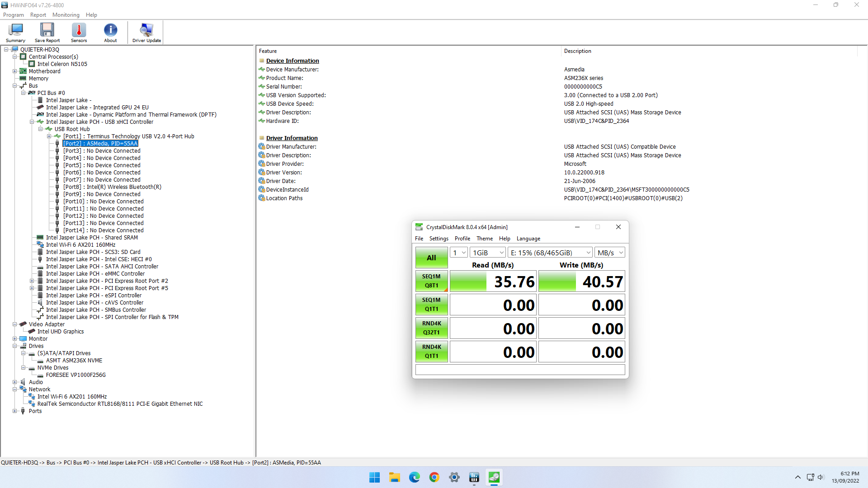The image size is (868, 488).
Task: Expand PCI Express Root Port #2
Action: tap(32, 281)
